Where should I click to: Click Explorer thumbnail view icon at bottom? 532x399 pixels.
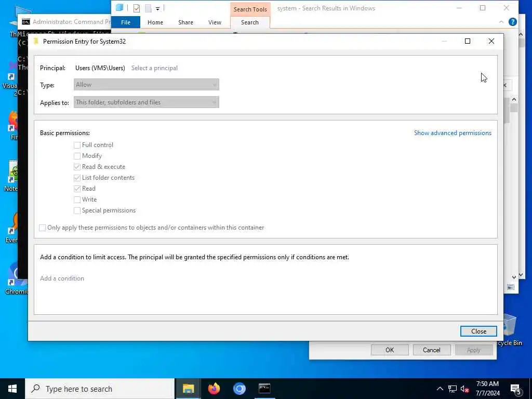click(x=511, y=287)
